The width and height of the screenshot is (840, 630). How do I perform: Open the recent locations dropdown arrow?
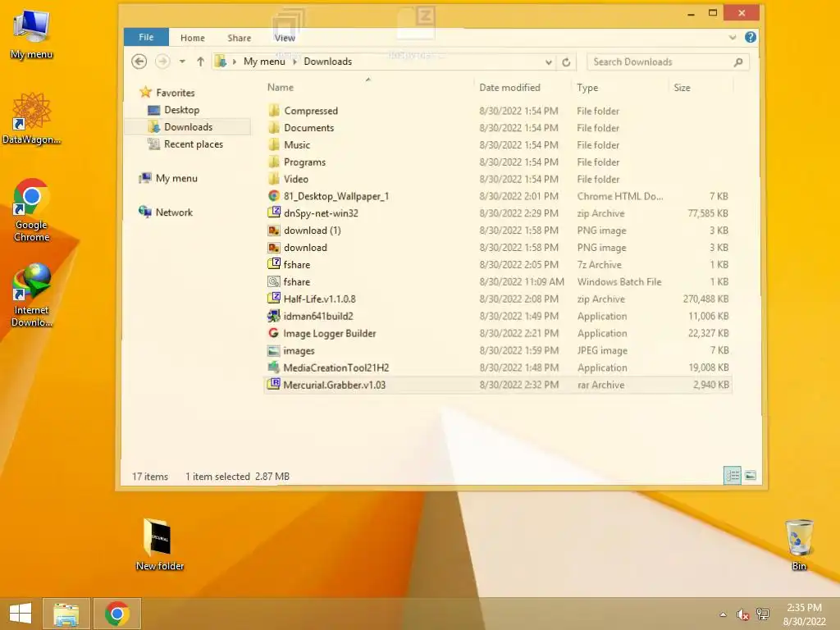[182, 62]
